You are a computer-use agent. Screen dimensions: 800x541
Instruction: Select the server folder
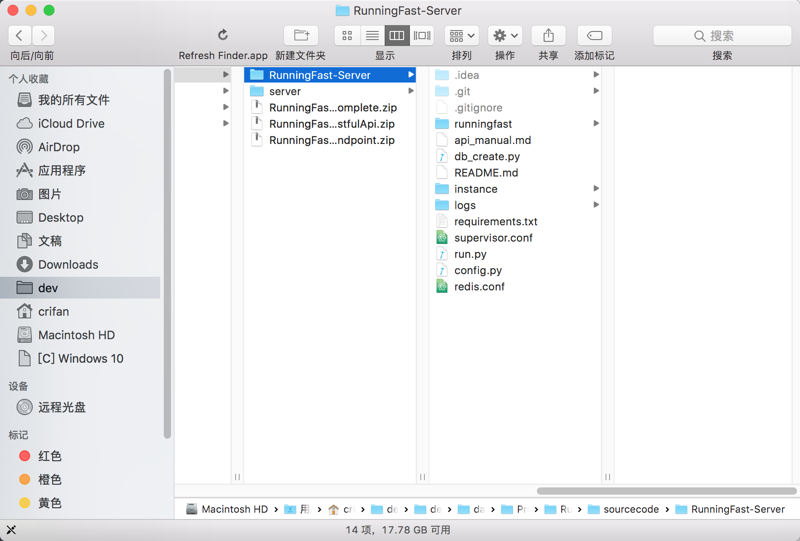pyautogui.click(x=330, y=91)
